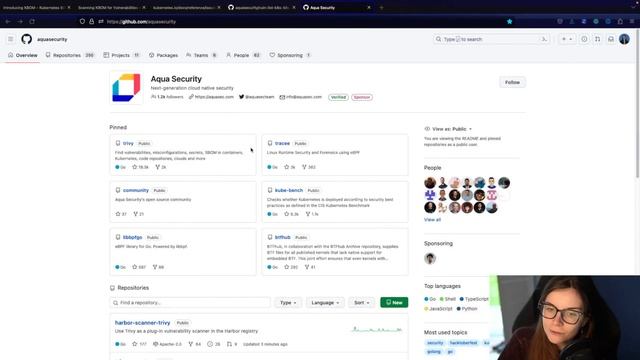Click the padlock site security icon
640x360 pixels.
pyautogui.click(x=91, y=21)
